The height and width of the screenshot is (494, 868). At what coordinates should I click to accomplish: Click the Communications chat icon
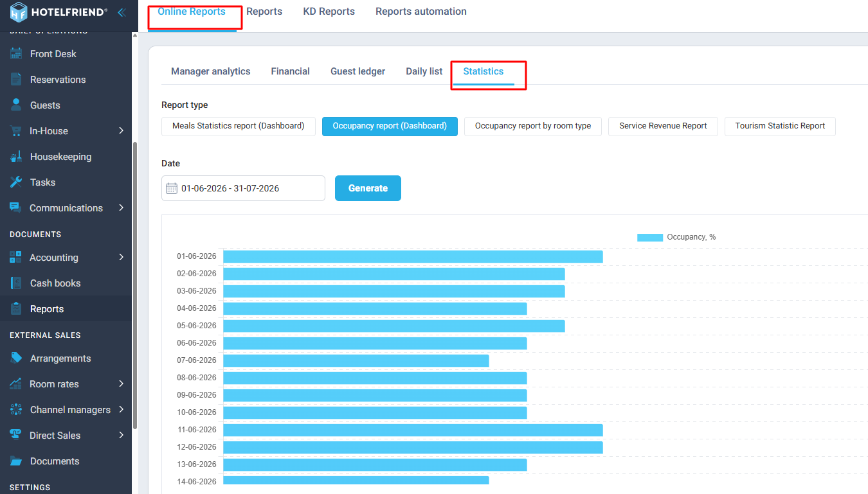point(15,208)
